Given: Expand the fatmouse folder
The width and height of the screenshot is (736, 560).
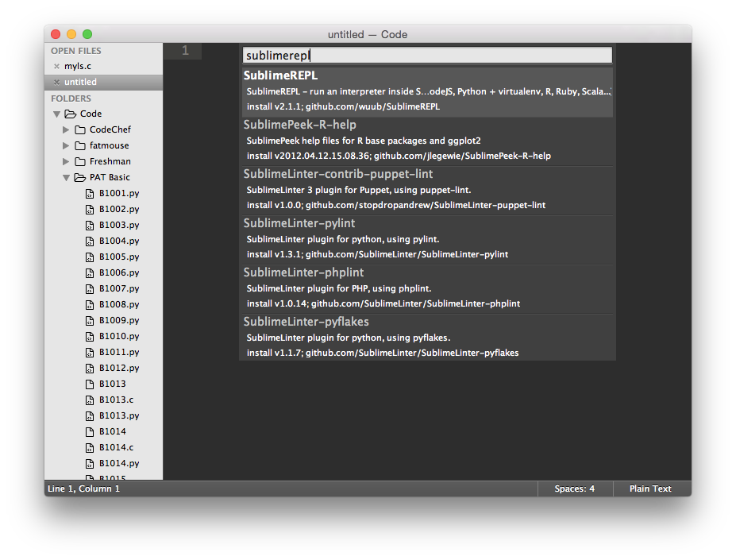Looking at the screenshot, I should tap(67, 145).
